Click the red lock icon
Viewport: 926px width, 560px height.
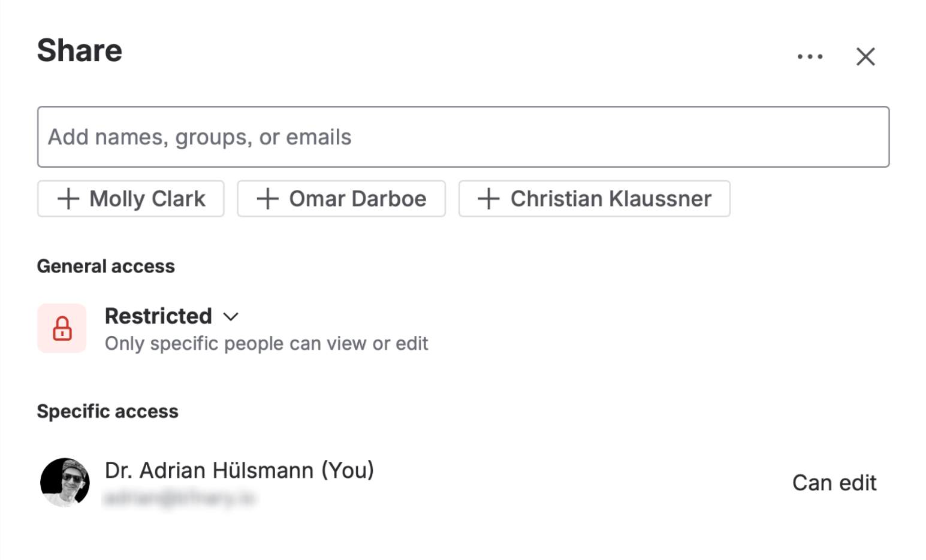(x=62, y=328)
